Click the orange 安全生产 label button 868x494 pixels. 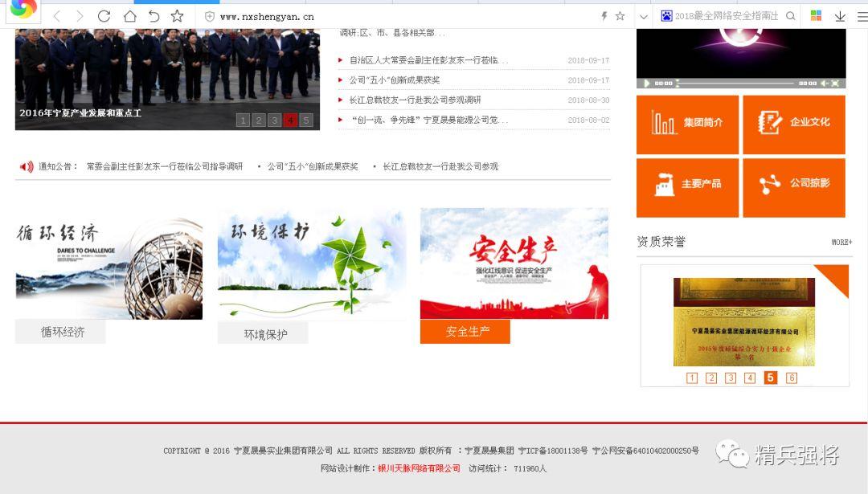465,332
